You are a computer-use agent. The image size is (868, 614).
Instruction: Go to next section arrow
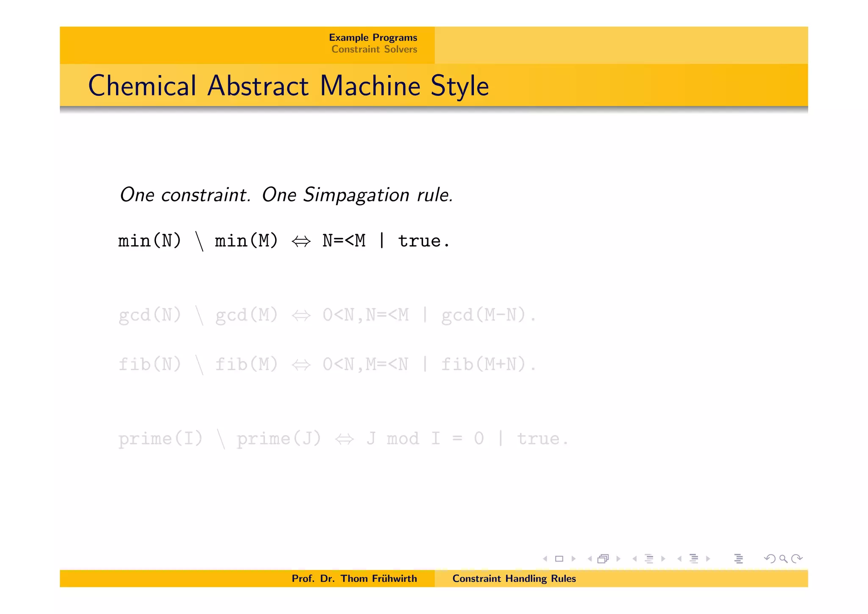[x=708, y=559]
